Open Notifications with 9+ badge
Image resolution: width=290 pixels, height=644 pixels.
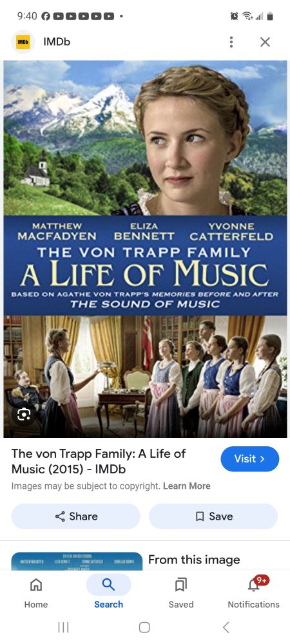[x=253, y=592]
